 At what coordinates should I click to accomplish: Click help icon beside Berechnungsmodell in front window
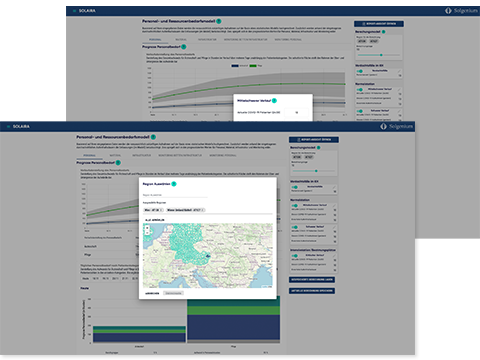(319, 147)
